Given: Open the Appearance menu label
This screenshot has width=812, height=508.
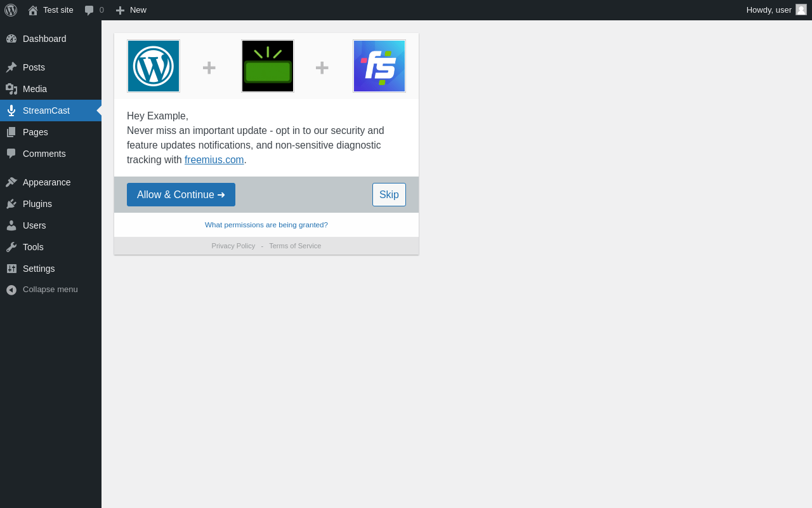Looking at the screenshot, I should tap(47, 182).
